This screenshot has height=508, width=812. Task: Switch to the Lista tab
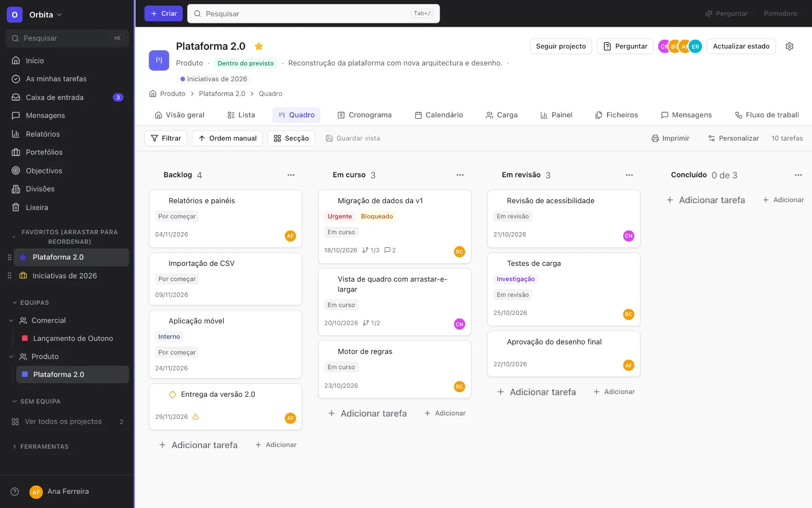point(241,115)
